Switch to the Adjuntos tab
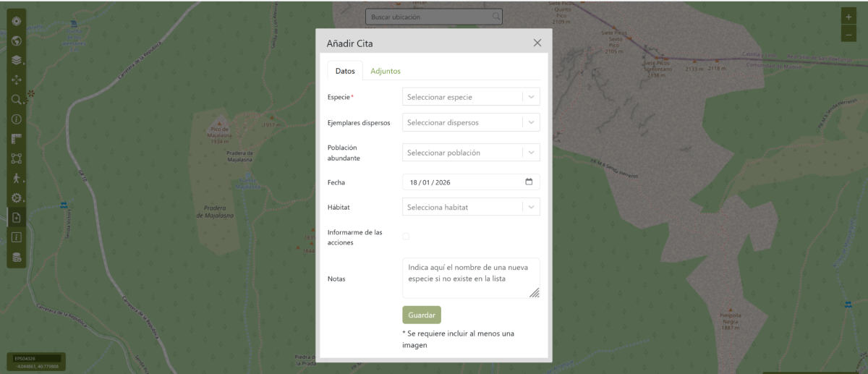Screen dimensions: 868x374 click(x=386, y=71)
